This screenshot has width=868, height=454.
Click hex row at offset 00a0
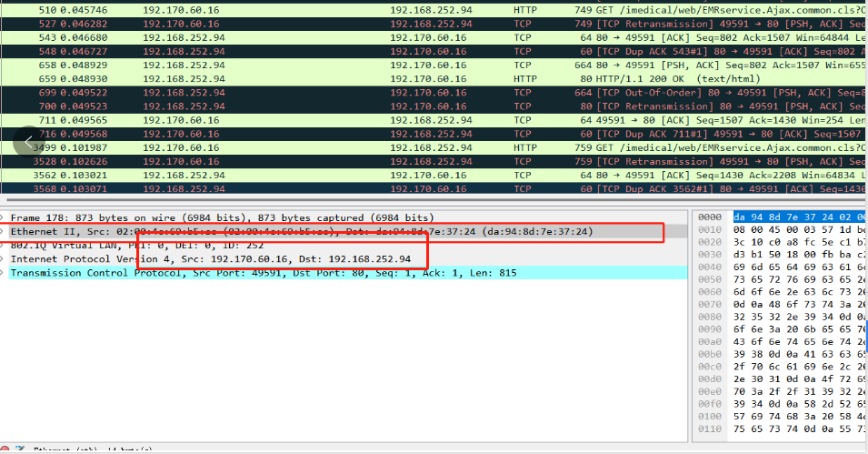pos(780,341)
